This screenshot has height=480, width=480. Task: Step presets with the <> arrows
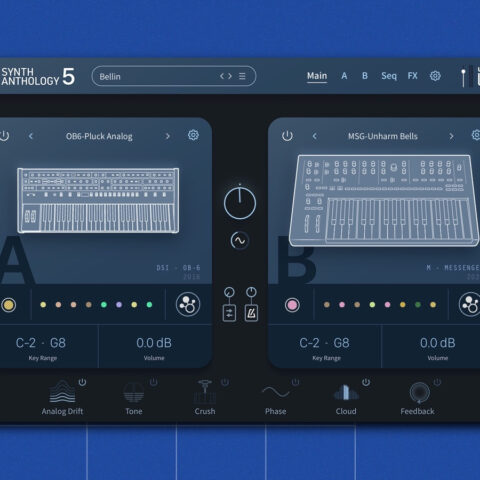(226, 76)
